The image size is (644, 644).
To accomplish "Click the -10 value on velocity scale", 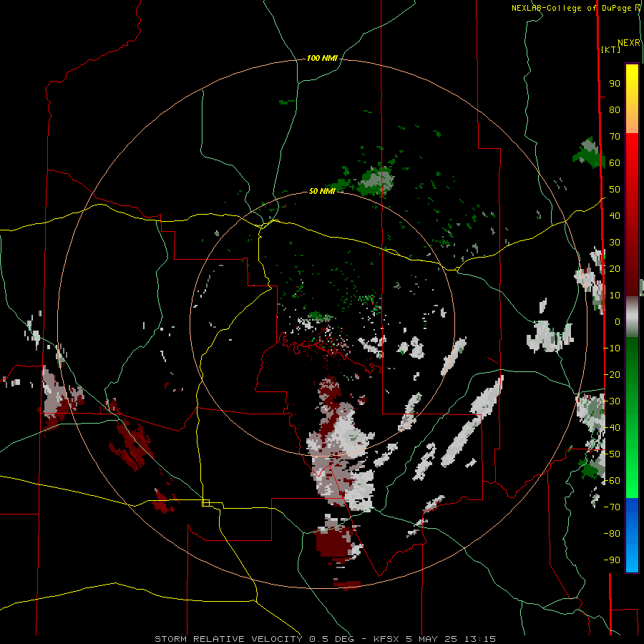I will [612, 348].
